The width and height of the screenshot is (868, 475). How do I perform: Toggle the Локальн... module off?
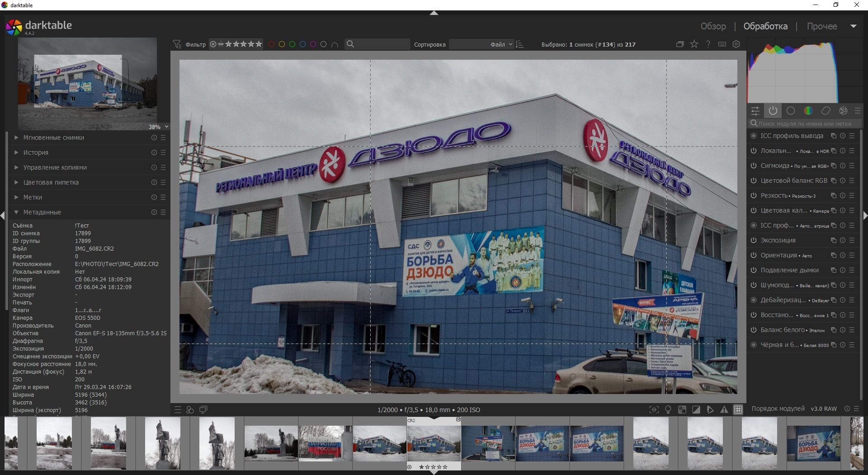click(x=754, y=151)
